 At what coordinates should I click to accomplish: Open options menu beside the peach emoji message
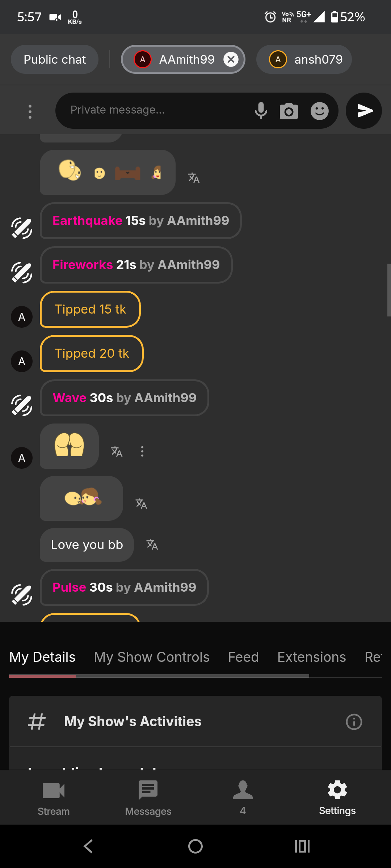(x=142, y=451)
